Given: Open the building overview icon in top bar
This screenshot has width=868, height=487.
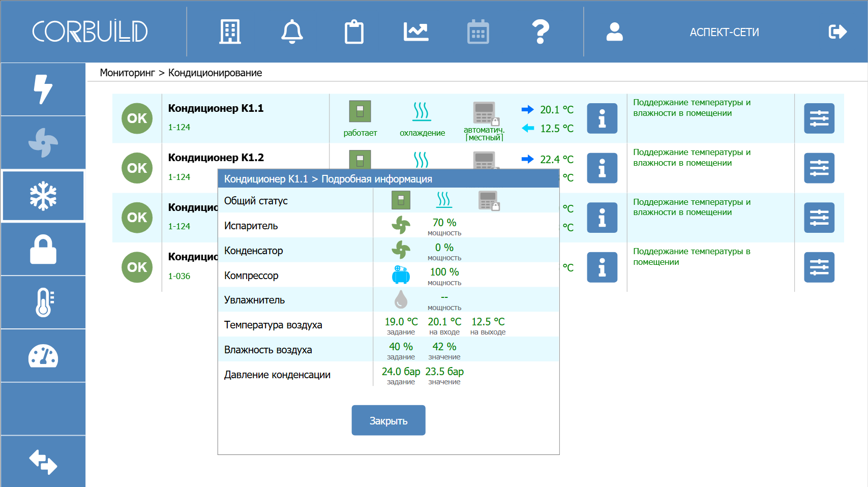Looking at the screenshot, I should pos(230,32).
